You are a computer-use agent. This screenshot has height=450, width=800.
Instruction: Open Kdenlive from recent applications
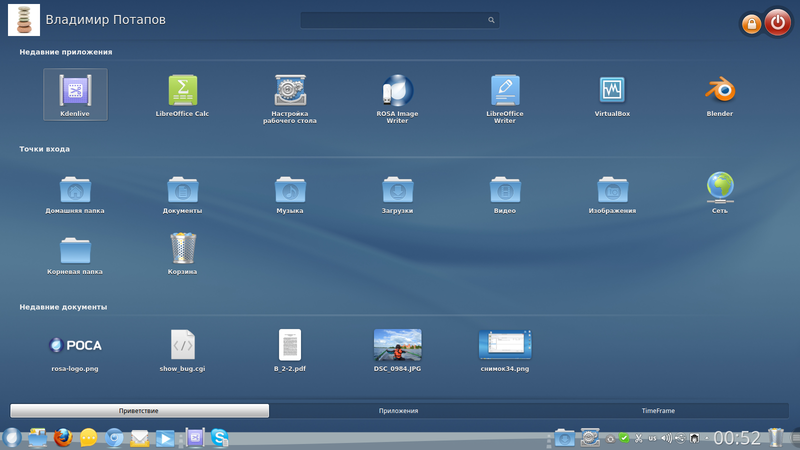75,95
